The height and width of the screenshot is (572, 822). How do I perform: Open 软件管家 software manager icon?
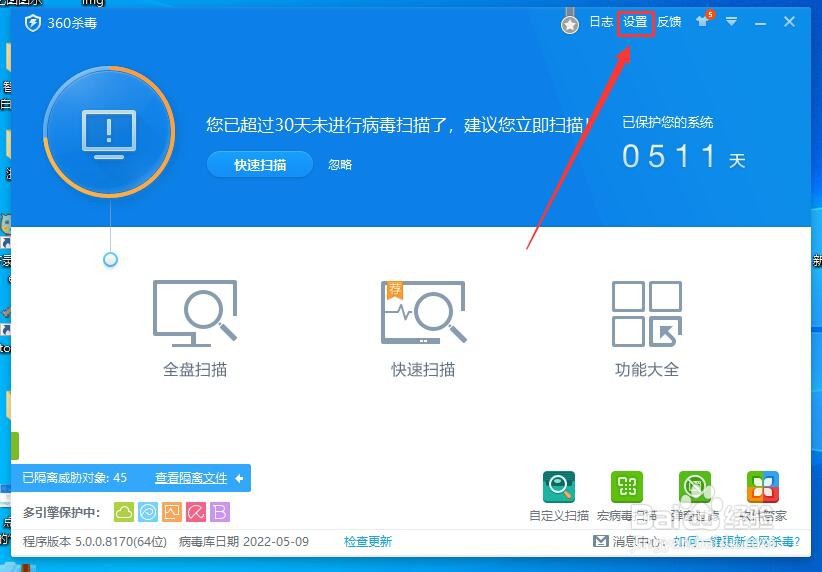(763, 487)
